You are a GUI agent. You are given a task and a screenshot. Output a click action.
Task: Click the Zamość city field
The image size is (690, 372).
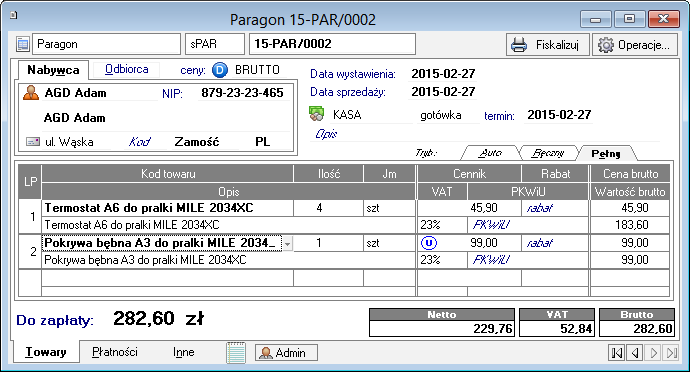click(197, 142)
